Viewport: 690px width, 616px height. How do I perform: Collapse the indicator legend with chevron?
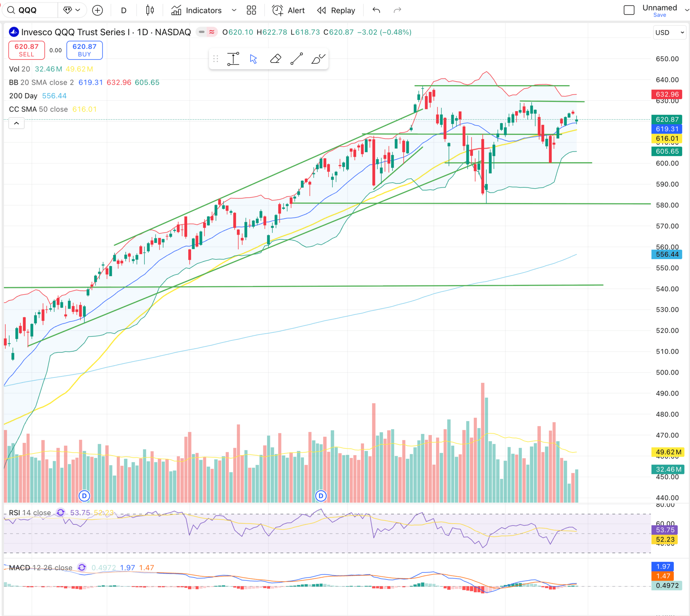pos(17,123)
